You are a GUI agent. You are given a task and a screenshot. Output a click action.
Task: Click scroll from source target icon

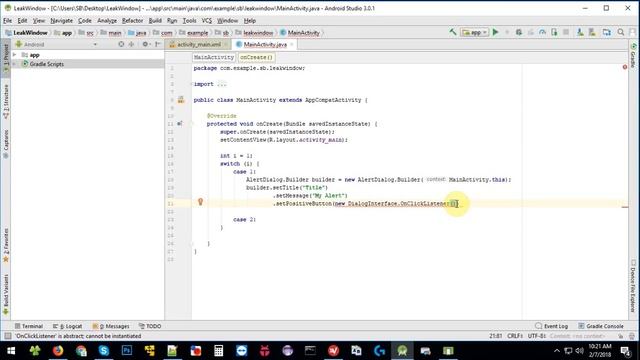coord(121,44)
